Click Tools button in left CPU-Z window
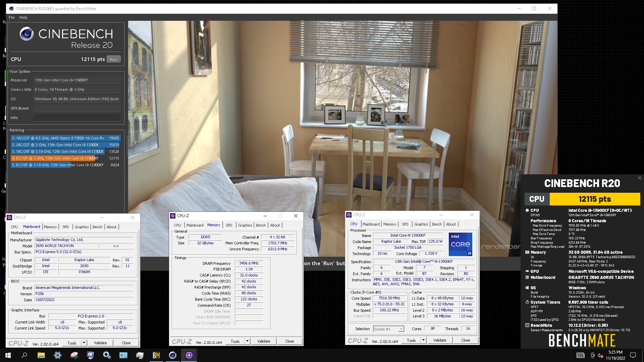 pyautogui.click(x=72, y=343)
